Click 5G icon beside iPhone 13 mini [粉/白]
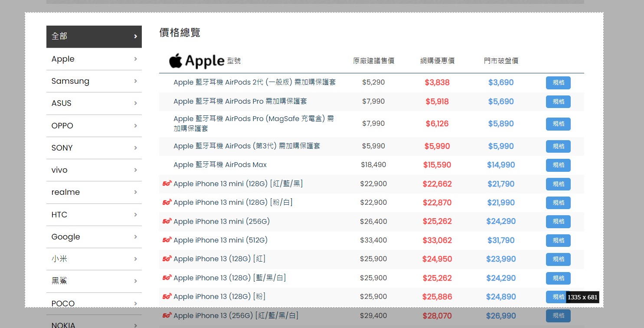 click(x=167, y=203)
